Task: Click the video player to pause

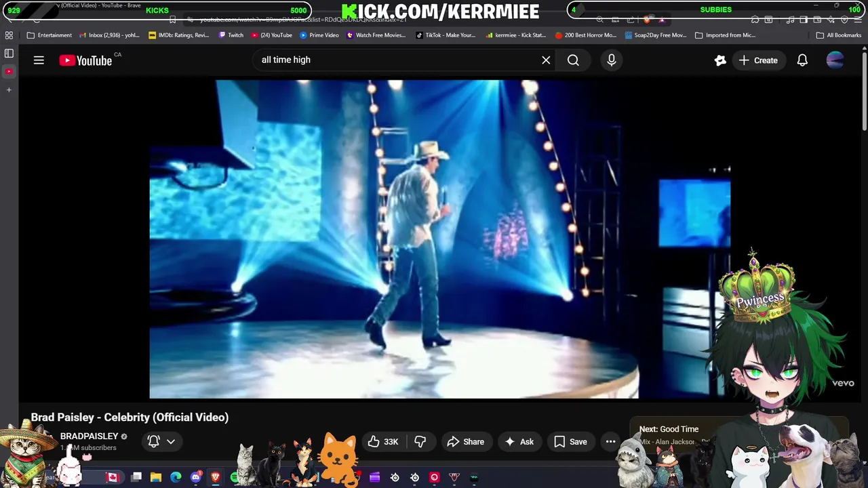Action: tap(440, 239)
